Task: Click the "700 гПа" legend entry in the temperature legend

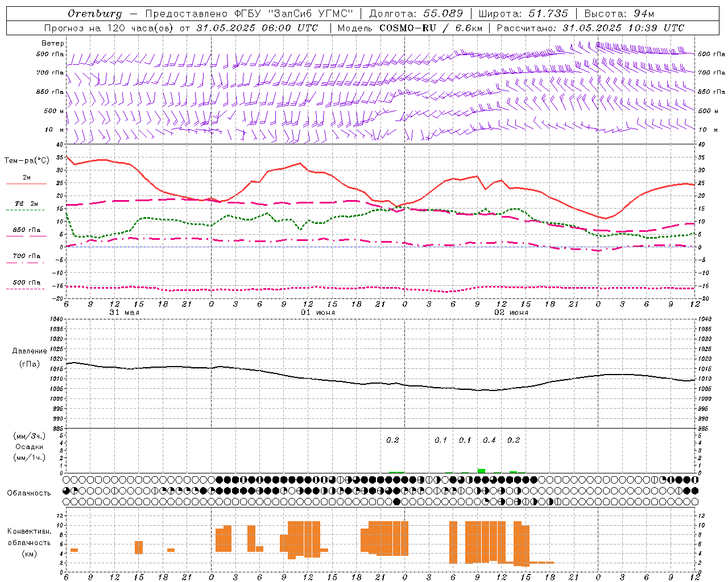Action: tap(27, 256)
